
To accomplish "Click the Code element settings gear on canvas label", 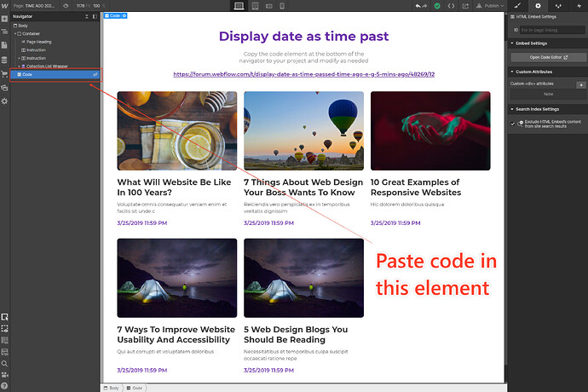I will coord(124,15).
